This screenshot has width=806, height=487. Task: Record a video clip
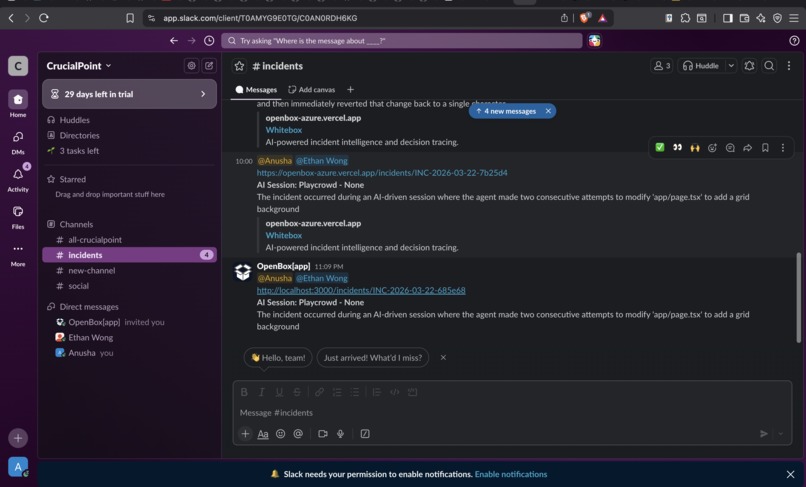coord(323,434)
